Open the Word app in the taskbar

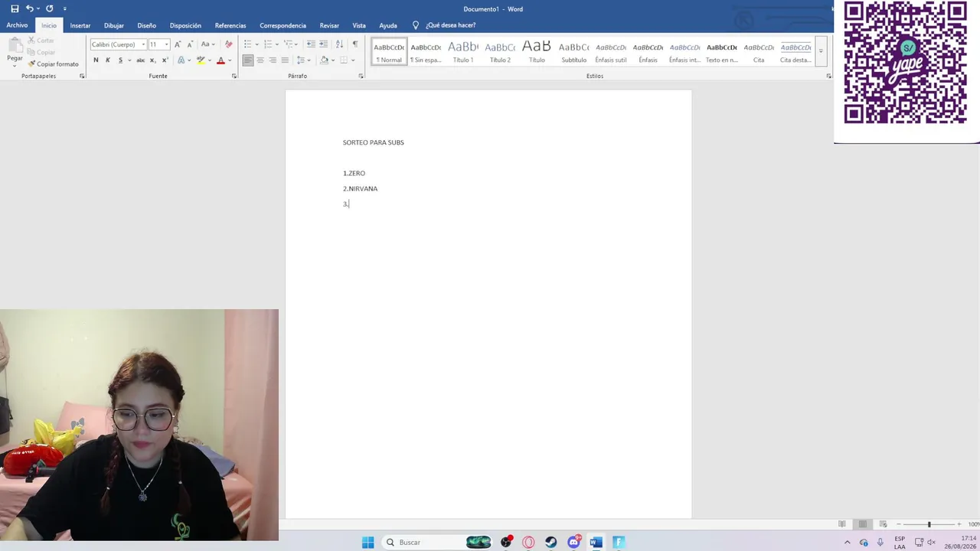click(596, 543)
